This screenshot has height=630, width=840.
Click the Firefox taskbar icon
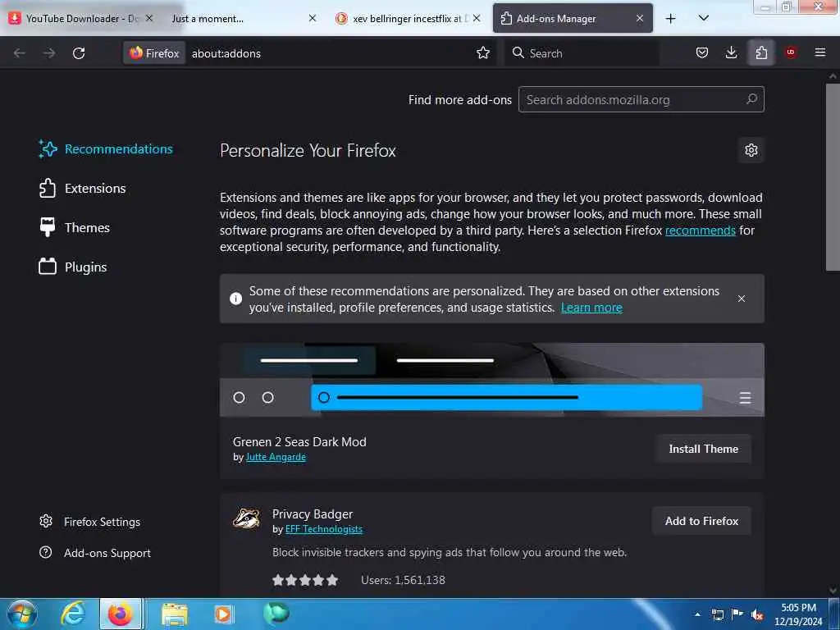pos(121,614)
